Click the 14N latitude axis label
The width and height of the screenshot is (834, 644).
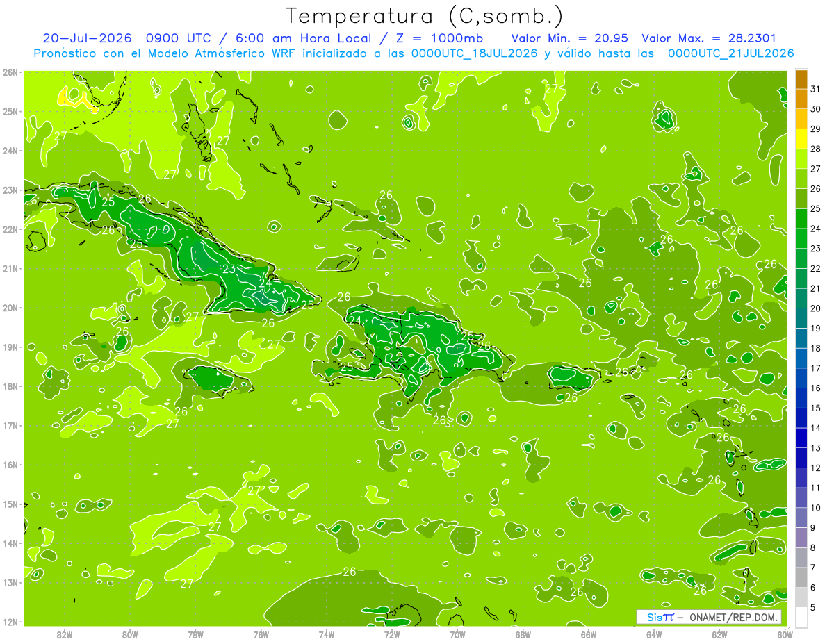[x=10, y=543]
